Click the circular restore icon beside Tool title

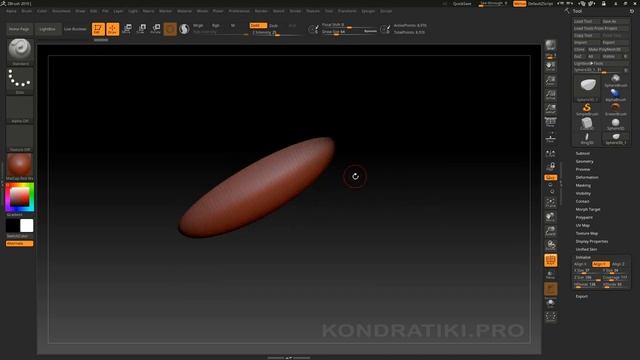pos(631,11)
